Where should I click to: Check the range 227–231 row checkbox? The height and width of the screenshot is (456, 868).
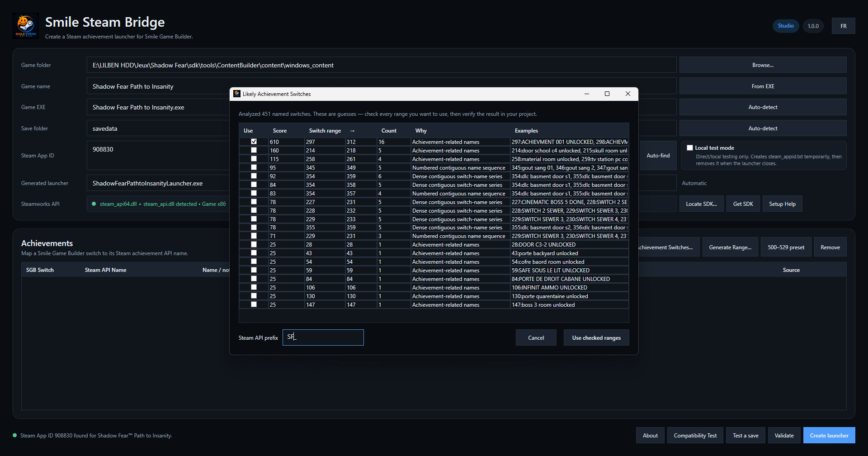tap(254, 202)
